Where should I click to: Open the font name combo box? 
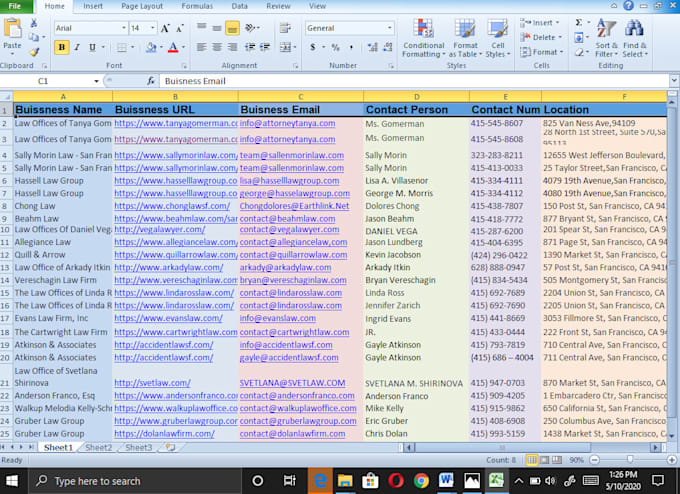pos(90,28)
